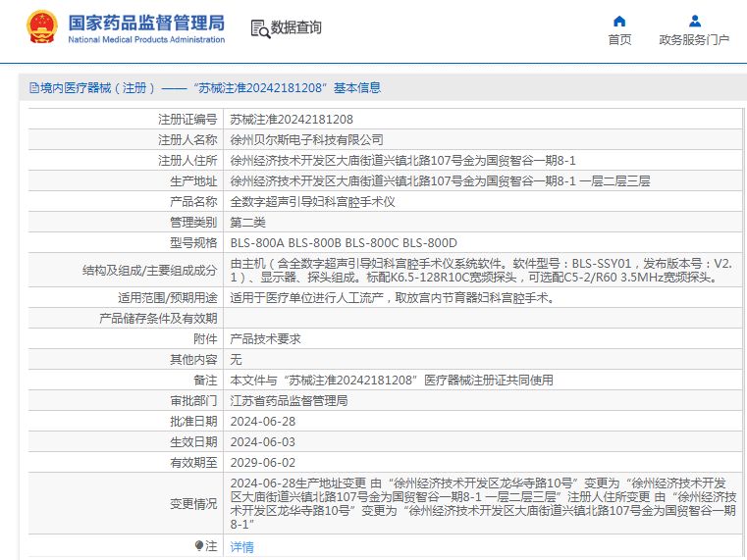The height and width of the screenshot is (560, 747).
Task: Select 徐州贝尔斯电子科技有限公司 text
Action: click(307, 140)
